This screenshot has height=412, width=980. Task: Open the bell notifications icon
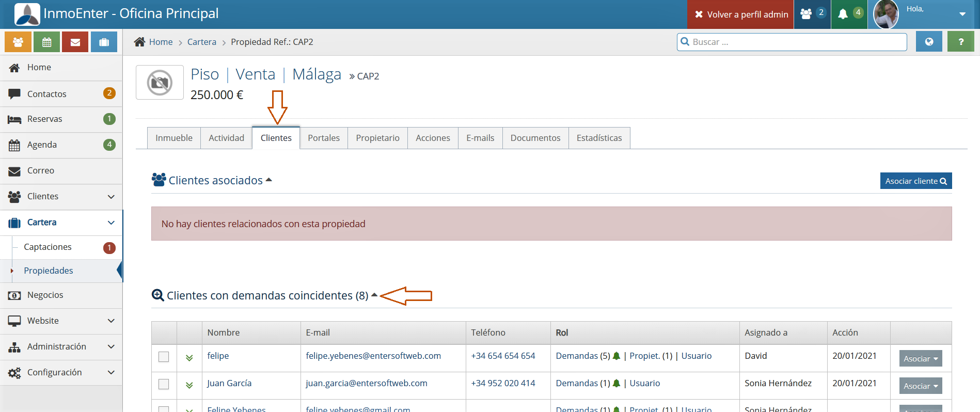pos(849,14)
